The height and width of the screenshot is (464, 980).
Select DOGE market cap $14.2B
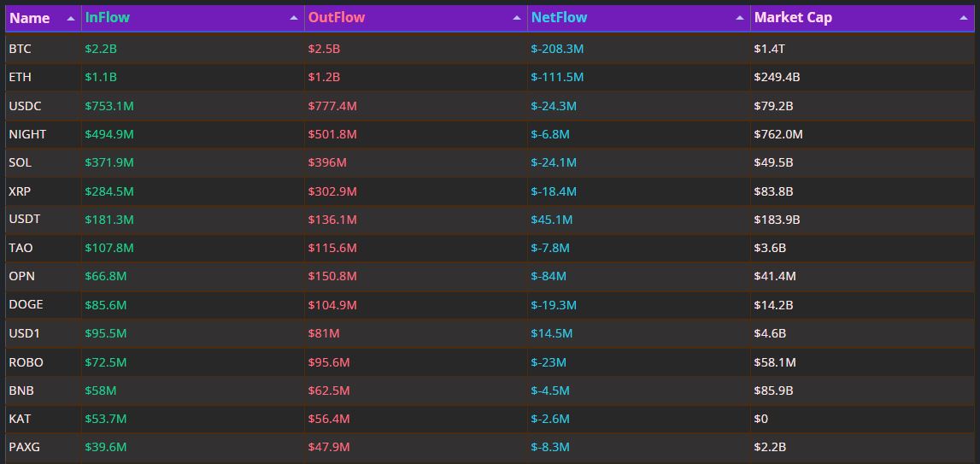point(773,305)
